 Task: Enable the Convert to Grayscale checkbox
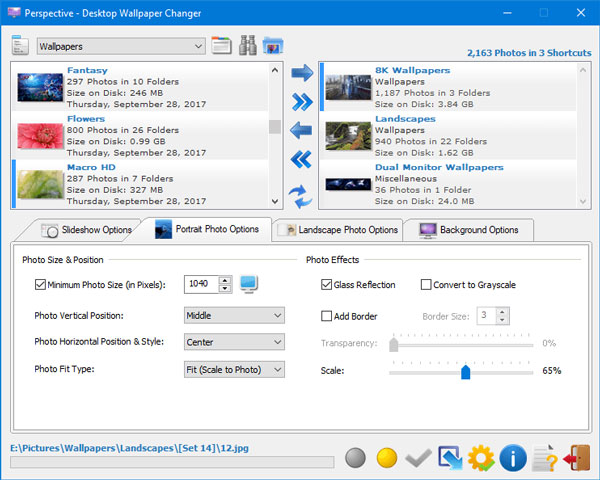point(426,285)
